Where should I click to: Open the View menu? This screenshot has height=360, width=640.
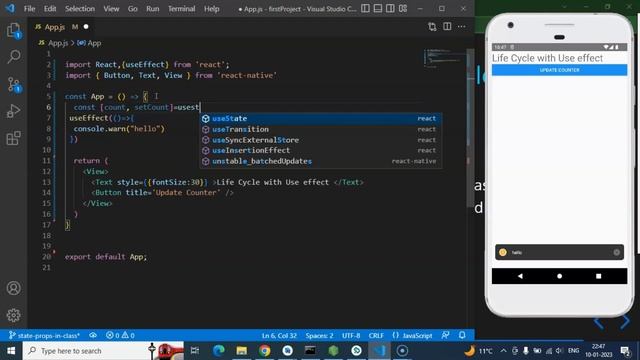111,9
